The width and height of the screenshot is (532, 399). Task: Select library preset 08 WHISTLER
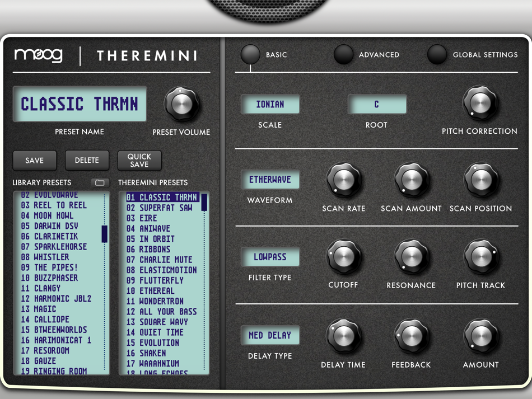pyautogui.click(x=45, y=257)
